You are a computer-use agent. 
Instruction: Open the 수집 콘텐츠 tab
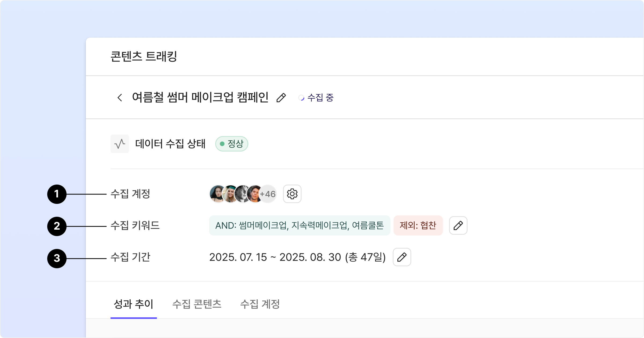pos(197,304)
